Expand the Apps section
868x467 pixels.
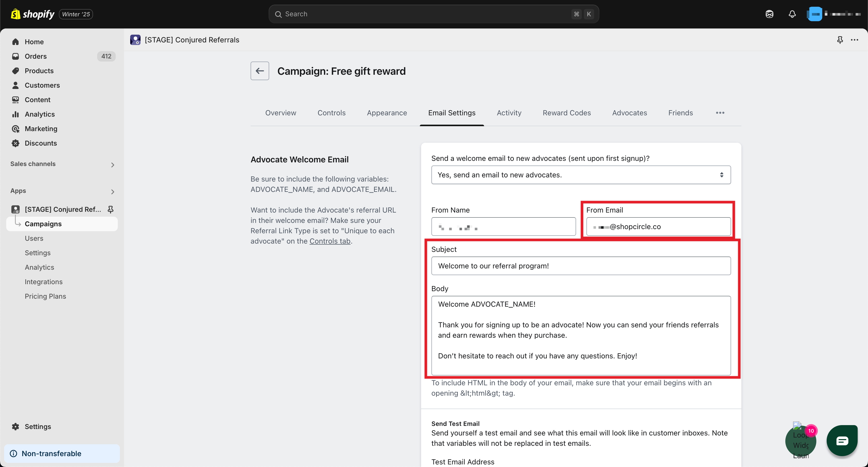(113, 192)
